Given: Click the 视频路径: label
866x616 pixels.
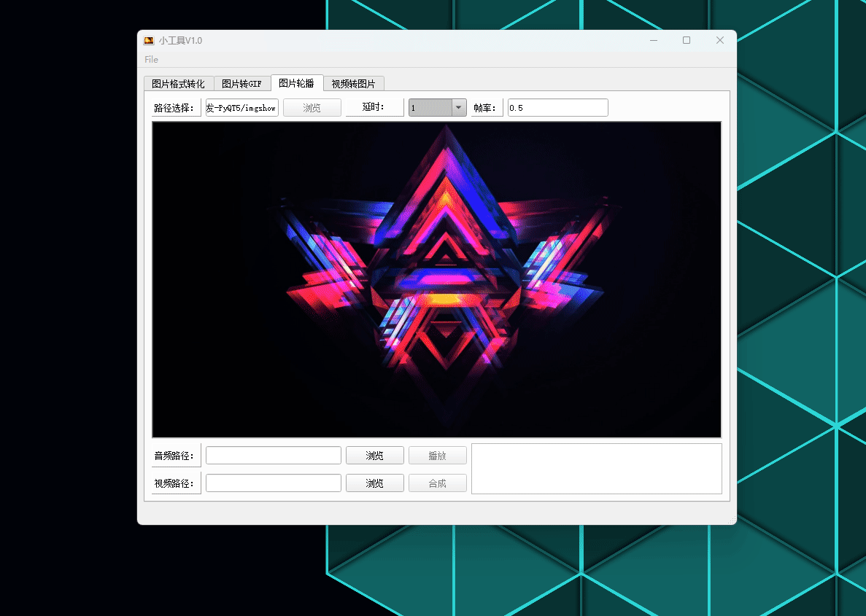Looking at the screenshot, I should click(x=174, y=483).
